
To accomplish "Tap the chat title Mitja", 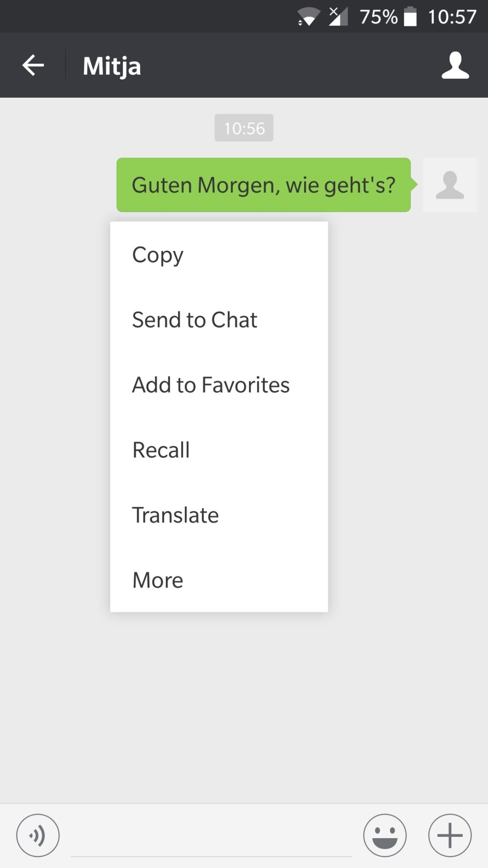I will [111, 66].
